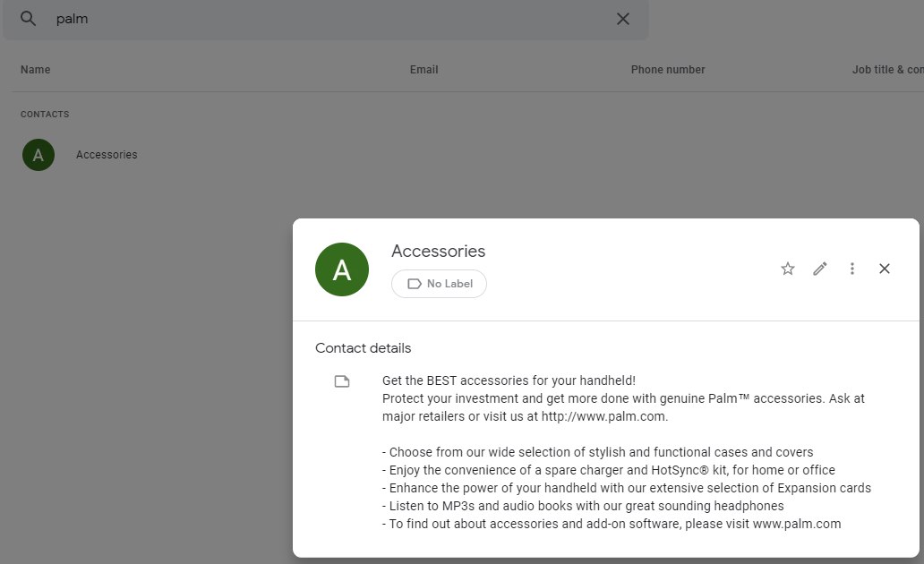Click the CONTACTS section label
The image size is (924, 564).
tap(45, 115)
